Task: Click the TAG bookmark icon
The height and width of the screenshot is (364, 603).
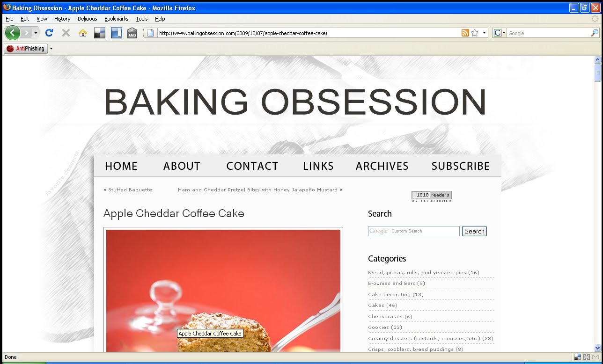Action: pyautogui.click(x=132, y=33)
